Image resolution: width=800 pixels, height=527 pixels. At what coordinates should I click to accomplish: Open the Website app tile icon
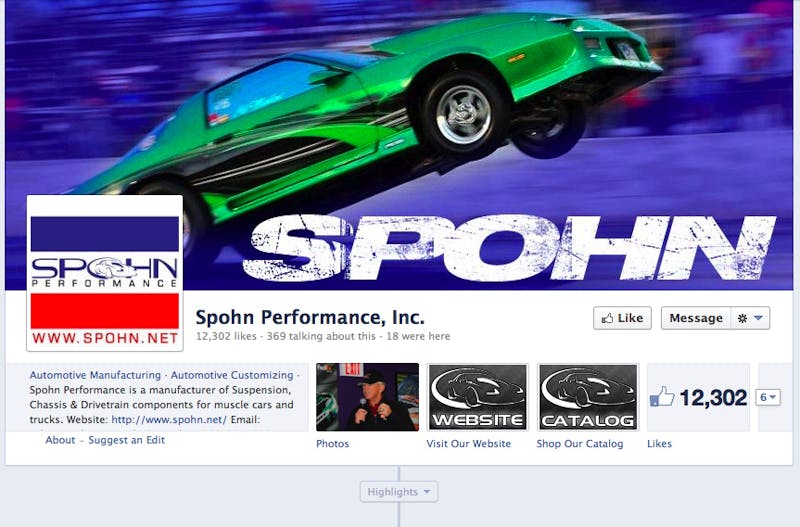coord(478,397)
